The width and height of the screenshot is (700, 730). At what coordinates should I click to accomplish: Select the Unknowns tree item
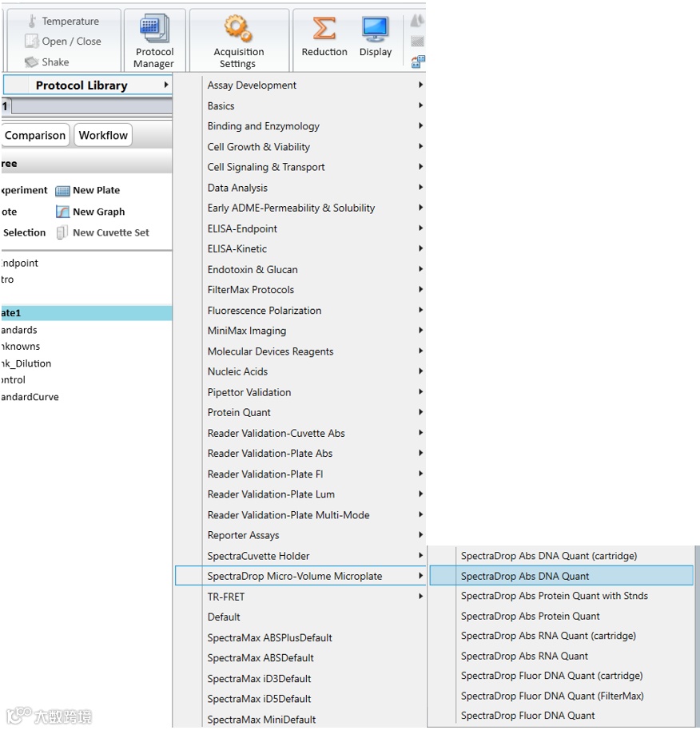[20, 347]
